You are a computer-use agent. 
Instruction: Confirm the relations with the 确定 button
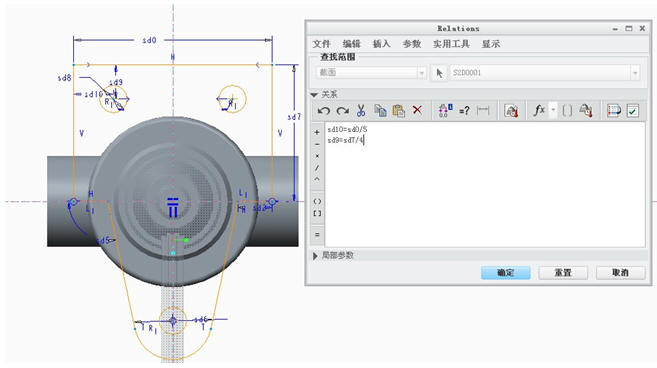pos(506,273)
